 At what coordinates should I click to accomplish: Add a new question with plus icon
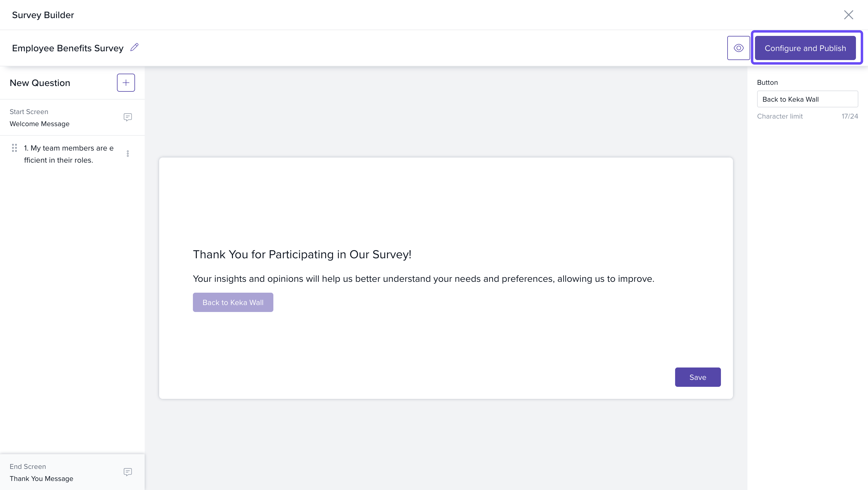[126, 83]
